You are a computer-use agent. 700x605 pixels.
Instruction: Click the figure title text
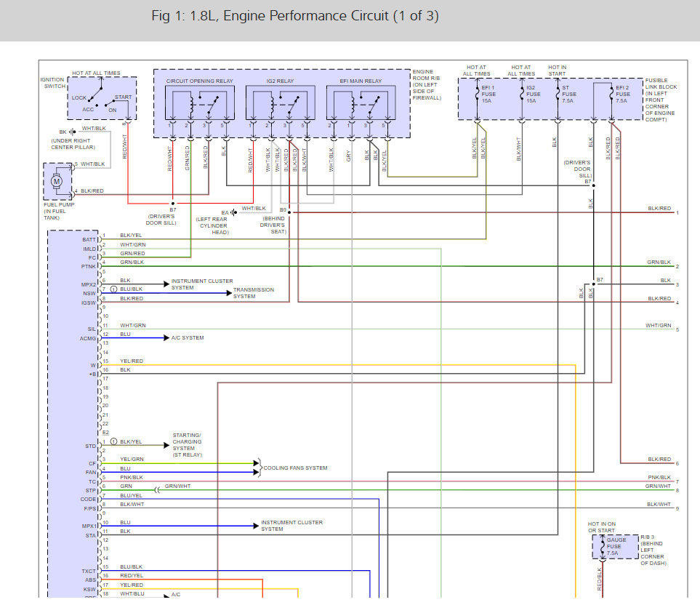pyautogui.click(x=295, y=16)
